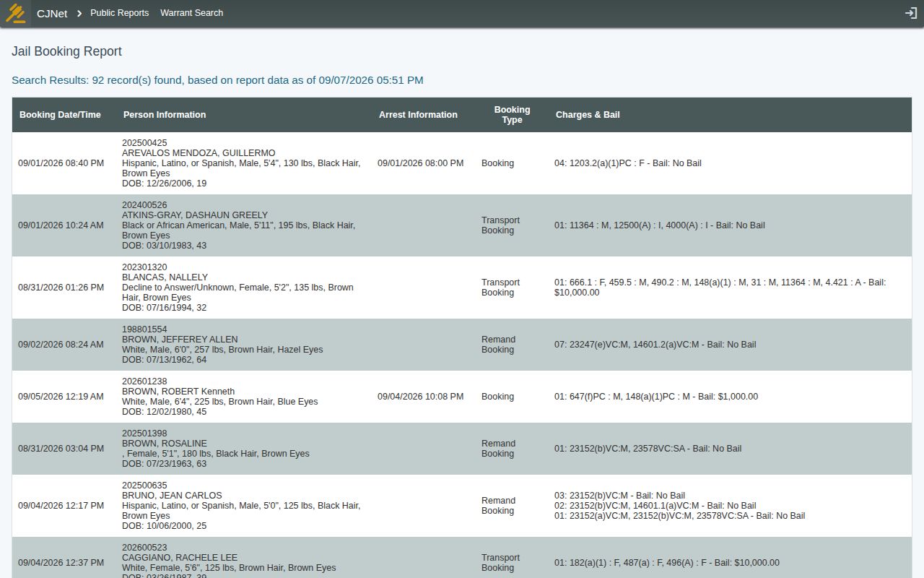The width and height of the screenshot is (924, 578).
Task: Click booking date 09/04/2026 12:17 PM
Action: (x=61, y=506)
